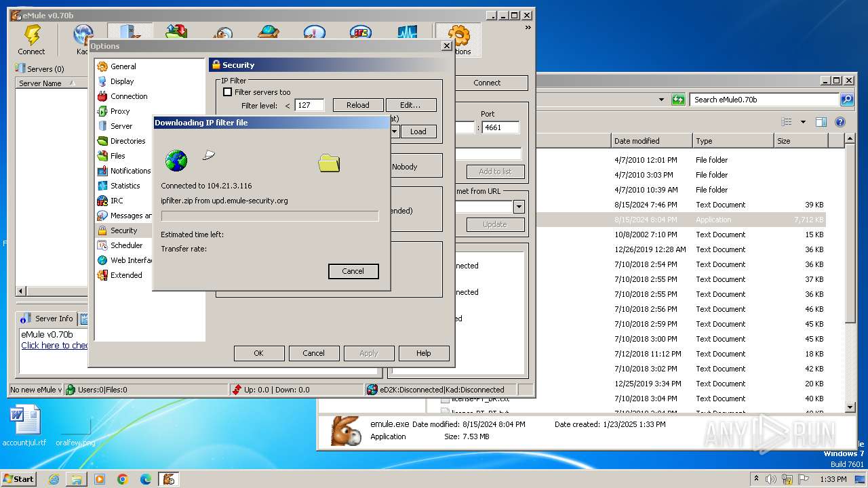Click the 'Click here to check' link
Viewport: 868px width, 488px height.
[54, 346]
